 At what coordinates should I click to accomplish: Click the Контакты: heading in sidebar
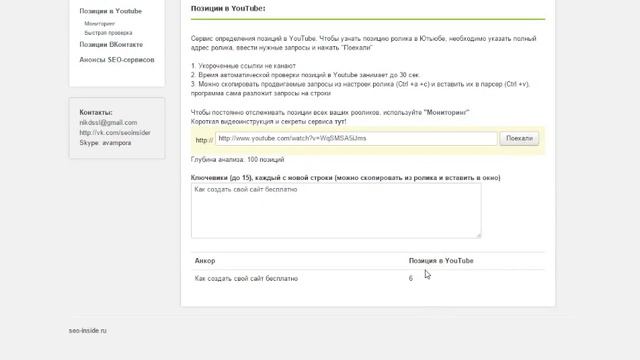tap(96, 112)
